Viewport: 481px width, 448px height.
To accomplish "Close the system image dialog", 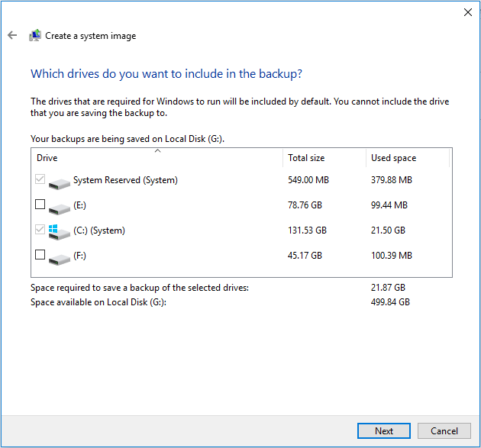I will (x=468, y=12).
